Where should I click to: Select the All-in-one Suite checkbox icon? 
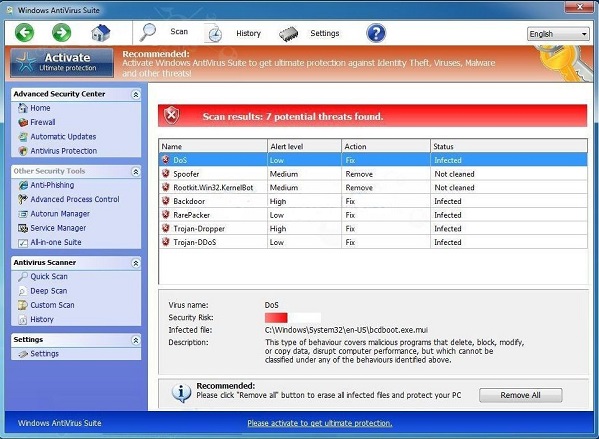(x=23, y=243)
